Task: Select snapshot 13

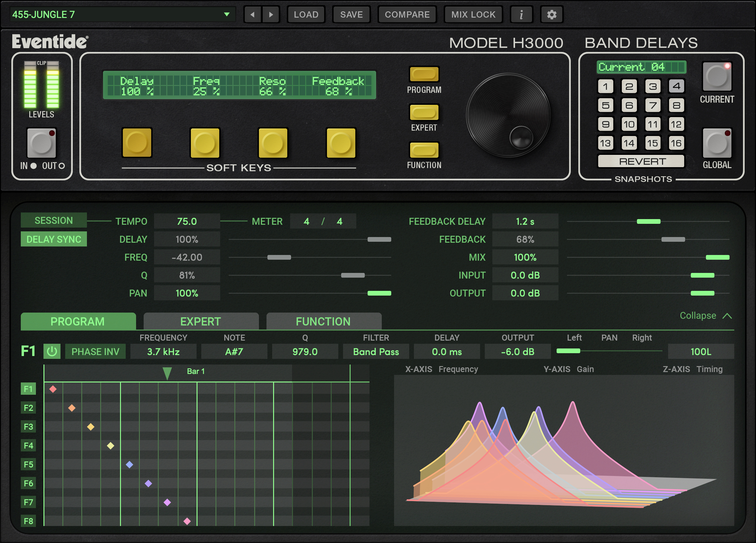Action: [605, 143]
